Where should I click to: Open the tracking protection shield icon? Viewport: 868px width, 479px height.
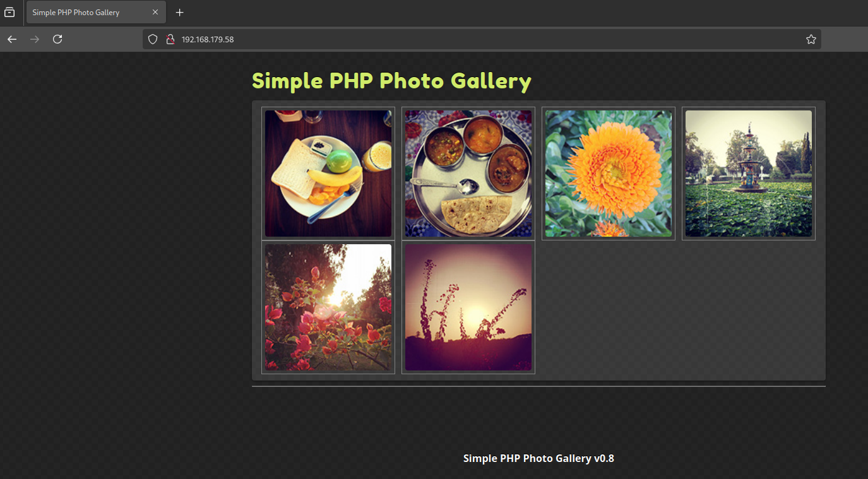152,39
